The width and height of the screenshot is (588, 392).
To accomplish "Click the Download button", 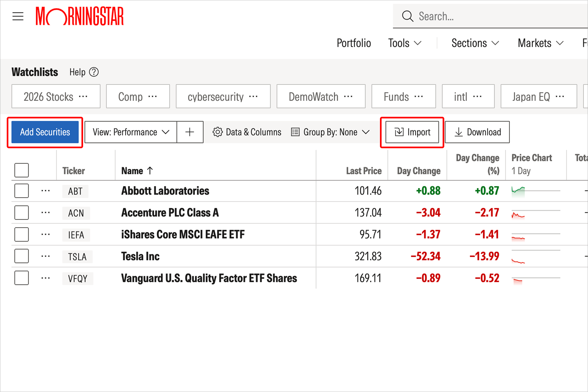I will [477, 132].
